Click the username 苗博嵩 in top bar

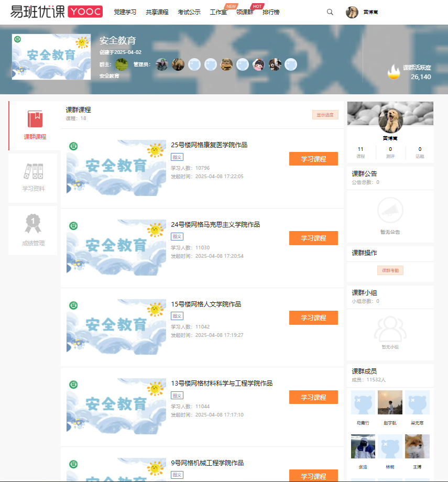coord(370,12)
